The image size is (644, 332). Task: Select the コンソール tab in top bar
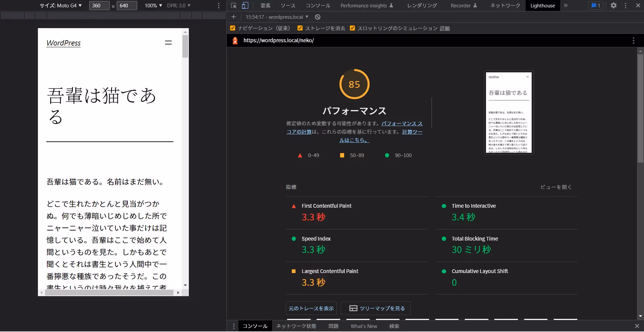click(x=318, y=6)
